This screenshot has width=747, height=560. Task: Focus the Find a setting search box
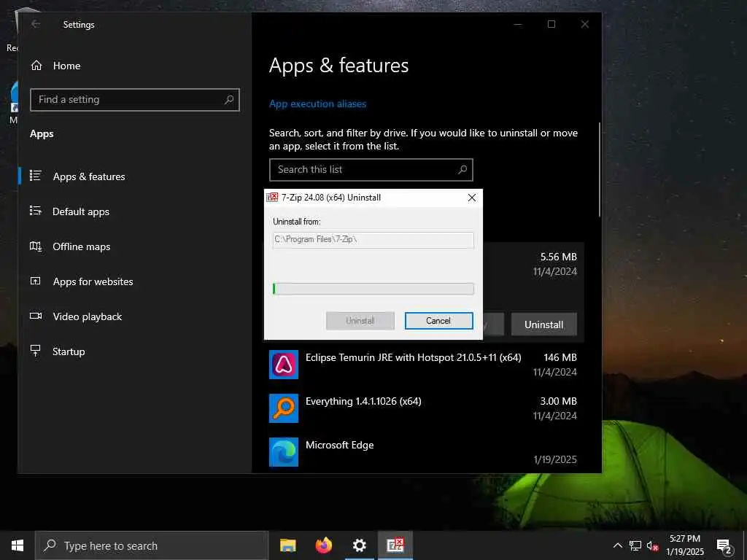point(135,99)
